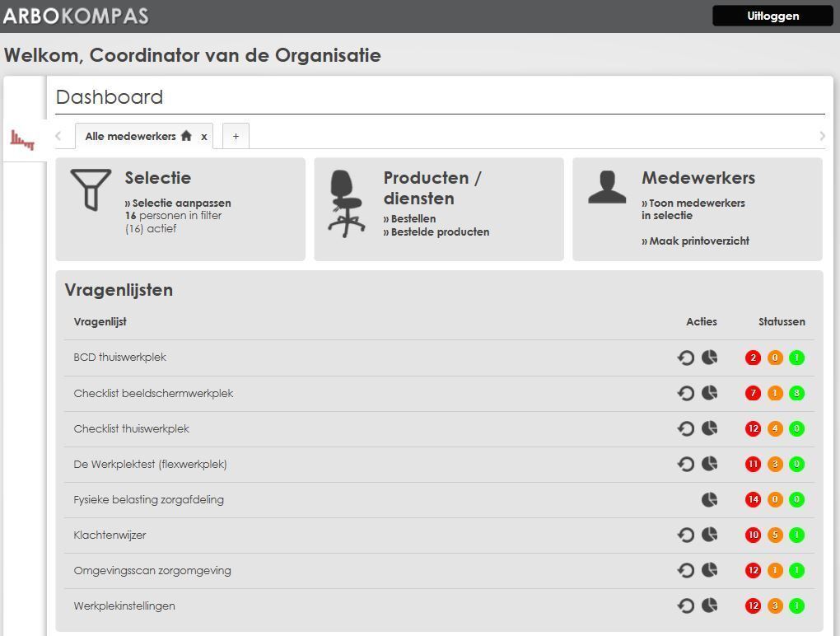Screen dimensions: 840x636
Task: Open pie chart for Werkplekinstellingen
Action: [709, 606]
